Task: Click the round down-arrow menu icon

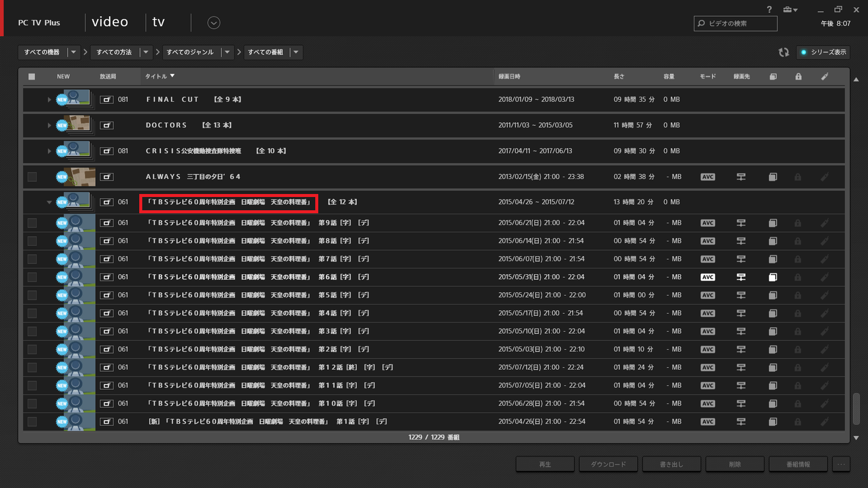Action: pos(213,23)
